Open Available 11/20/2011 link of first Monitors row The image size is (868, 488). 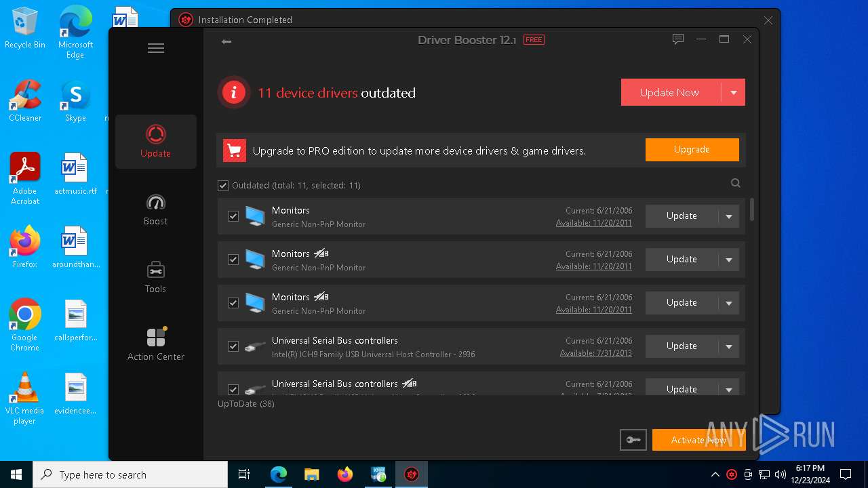click(594, 223)
